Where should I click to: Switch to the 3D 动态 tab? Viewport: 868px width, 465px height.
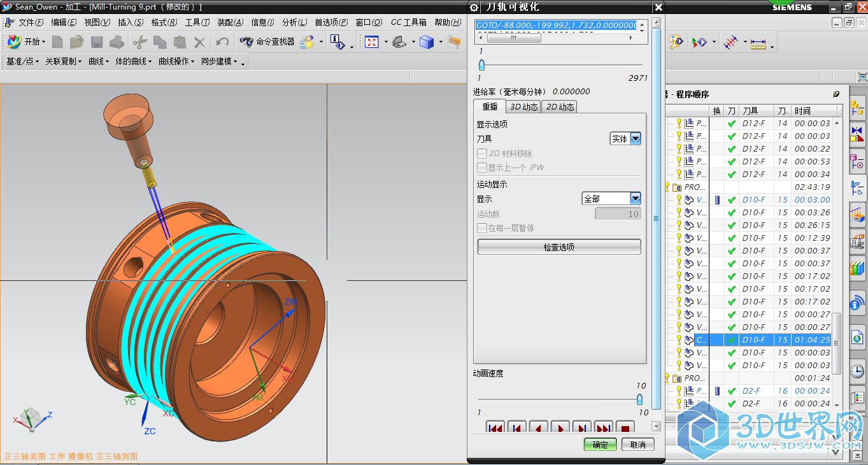coord(523,107)
